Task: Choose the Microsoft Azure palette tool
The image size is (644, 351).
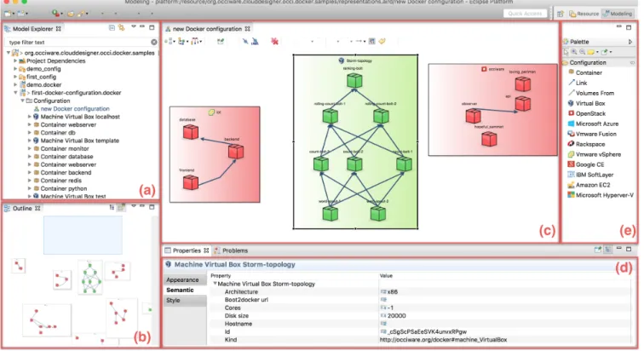Action: click(593, 124)
